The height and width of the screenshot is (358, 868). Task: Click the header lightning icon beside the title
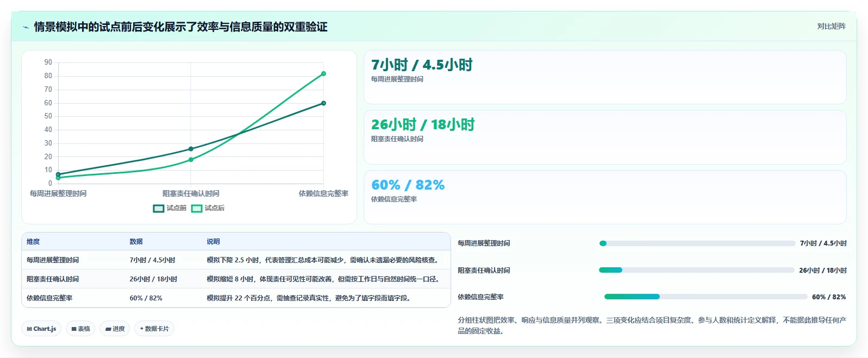(26, 27)
